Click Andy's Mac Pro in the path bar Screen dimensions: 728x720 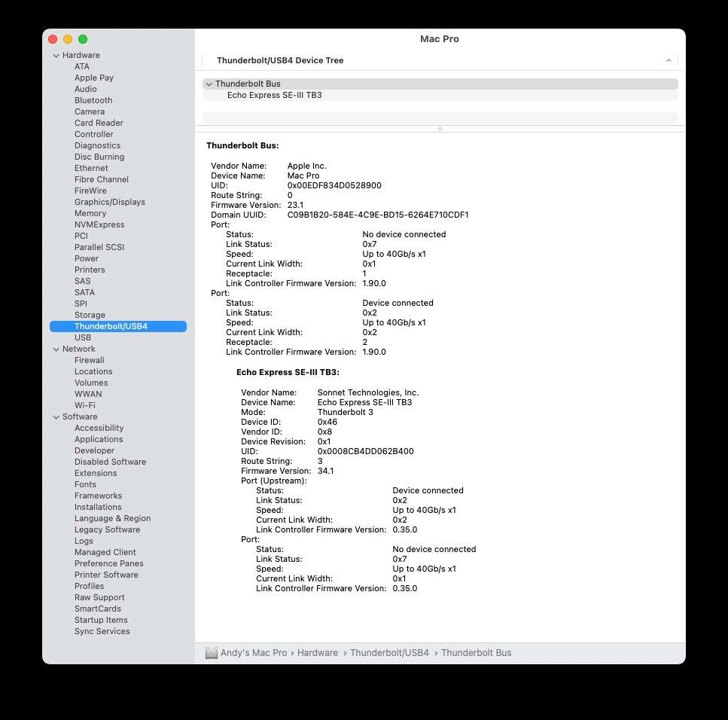coord(254,653)
